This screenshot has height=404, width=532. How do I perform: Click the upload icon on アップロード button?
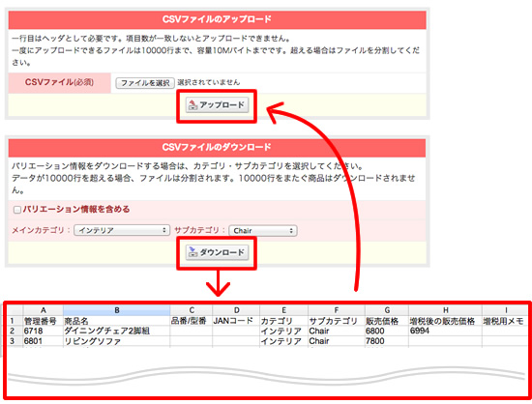(x=192, y=105)
